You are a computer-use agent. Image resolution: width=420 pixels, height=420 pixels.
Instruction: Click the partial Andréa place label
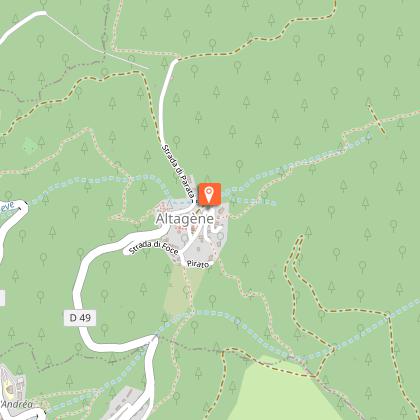[x=17, y=404]
